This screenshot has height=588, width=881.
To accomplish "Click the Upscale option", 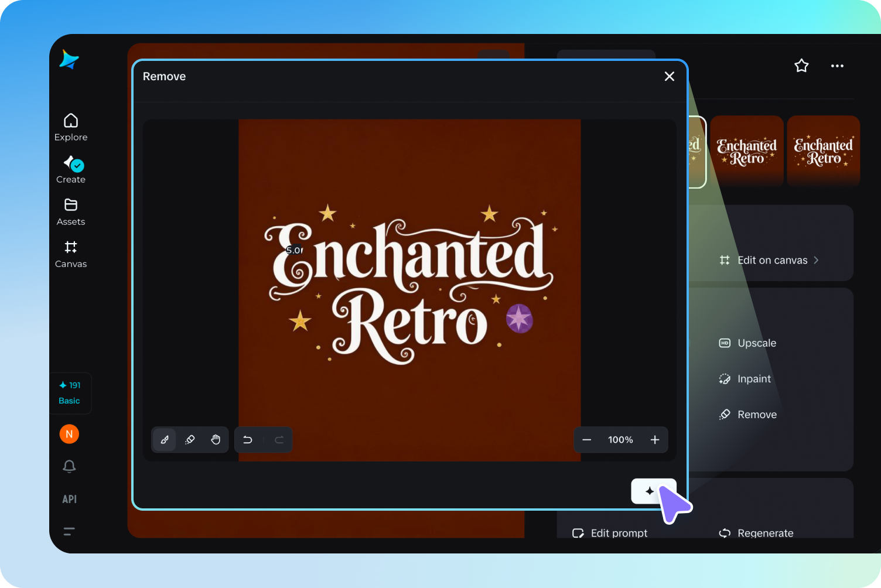I will pos(756,343).
